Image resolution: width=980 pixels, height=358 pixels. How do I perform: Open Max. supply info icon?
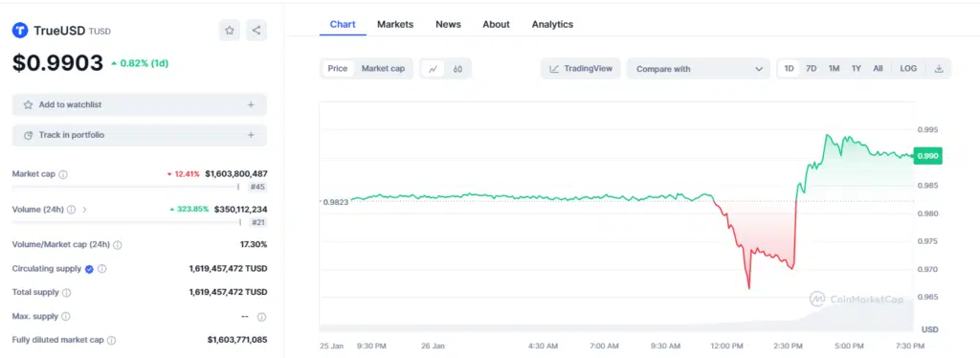pos(66,317)
